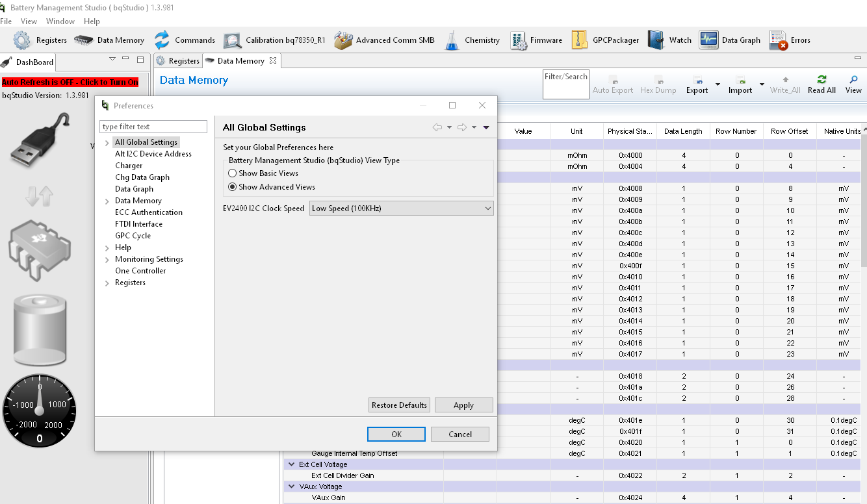Open Data Graph from the main toolbar

click(x=730, y=40)
